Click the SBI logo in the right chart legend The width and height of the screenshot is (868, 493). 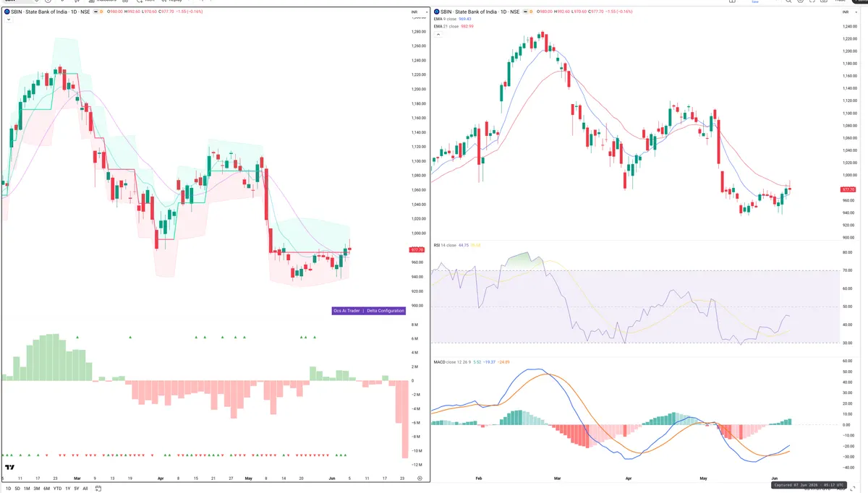435,12
